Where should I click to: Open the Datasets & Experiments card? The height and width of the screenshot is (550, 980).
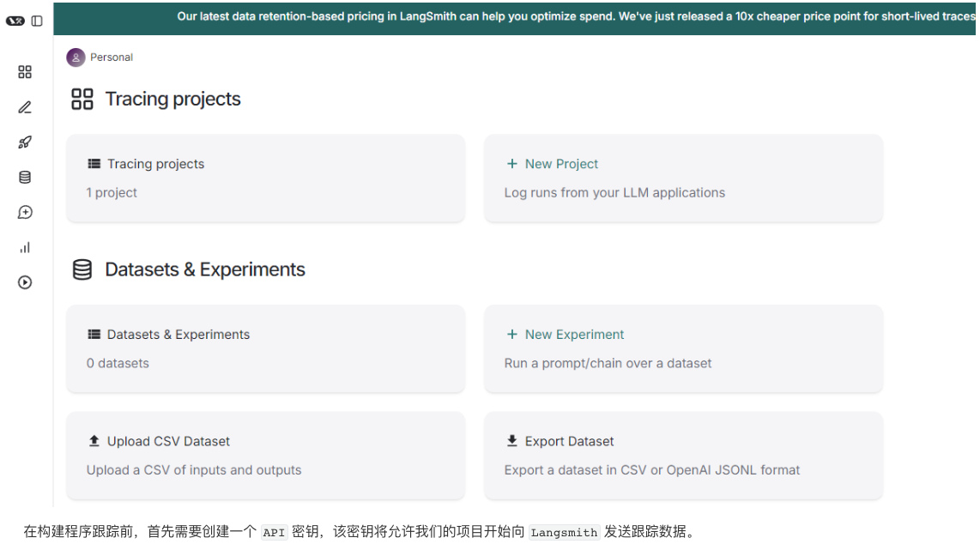pos(265,348)
